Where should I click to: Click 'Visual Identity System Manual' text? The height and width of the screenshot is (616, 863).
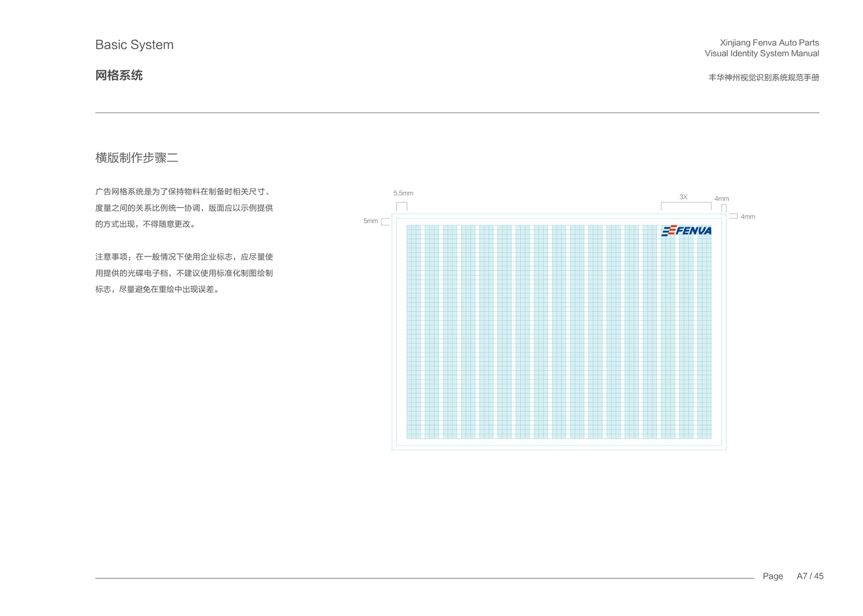762,54
